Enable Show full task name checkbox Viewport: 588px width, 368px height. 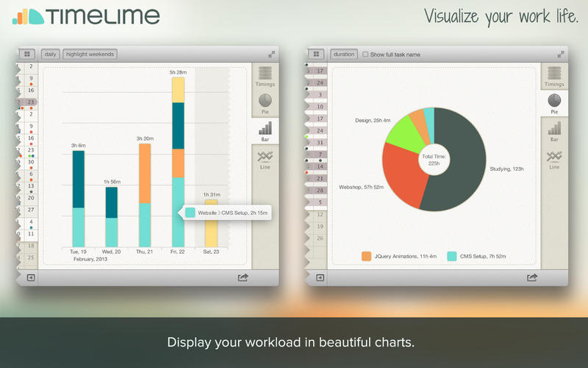pyautogui.click(x=365, y=54)
